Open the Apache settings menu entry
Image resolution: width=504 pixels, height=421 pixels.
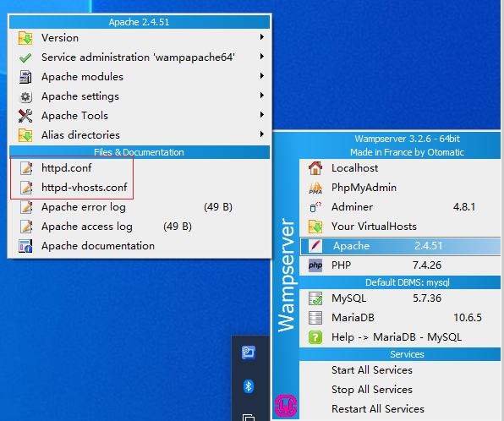(140, 96)
